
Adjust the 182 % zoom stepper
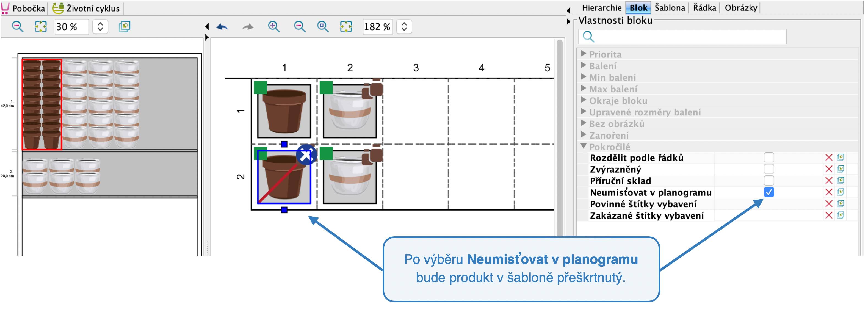click(x=404, y=27)
